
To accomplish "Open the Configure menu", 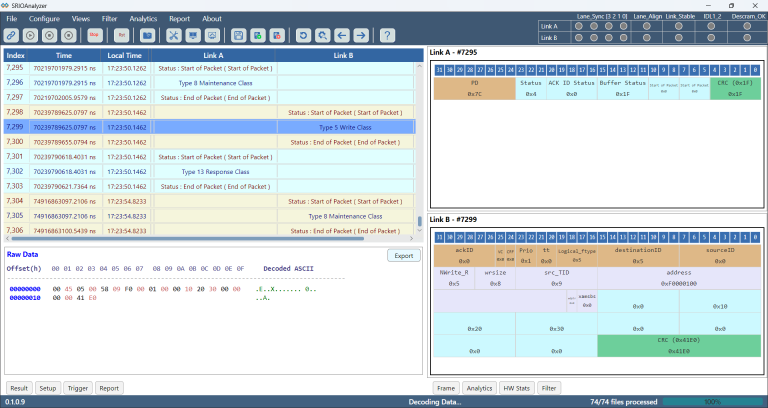I will 44,19.
